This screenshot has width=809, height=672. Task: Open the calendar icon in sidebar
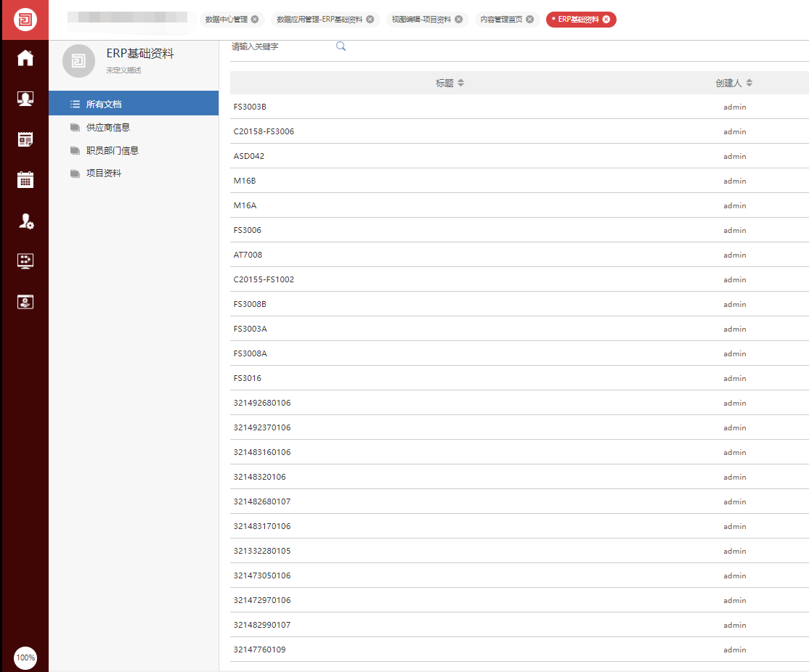coord(25,179)
